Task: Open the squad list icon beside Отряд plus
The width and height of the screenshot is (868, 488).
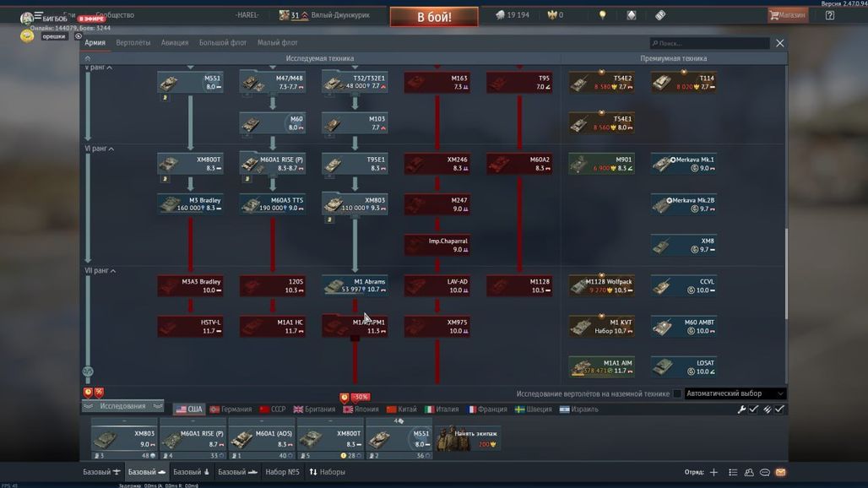Action: (733, 472)
